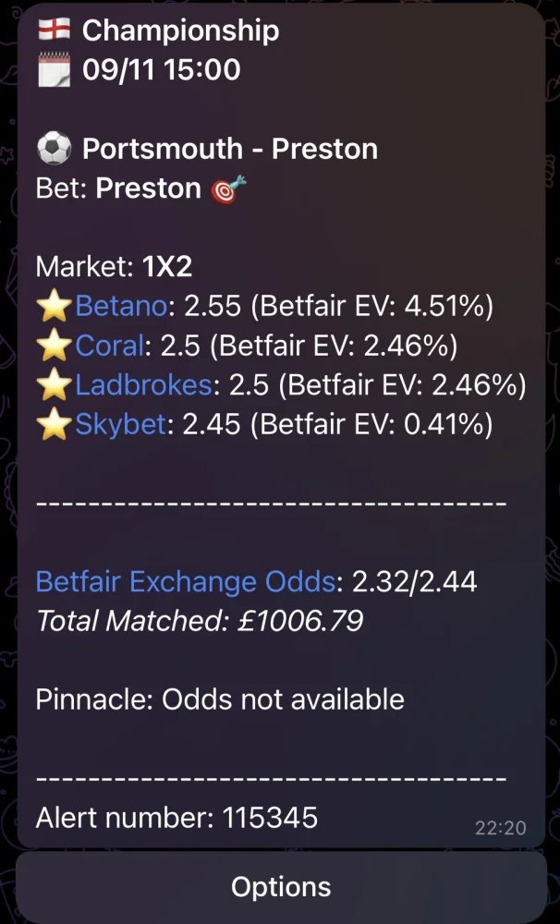Open the Betano bookmaker link
This screenshot has width=560, height=924.
coord(121,306)
